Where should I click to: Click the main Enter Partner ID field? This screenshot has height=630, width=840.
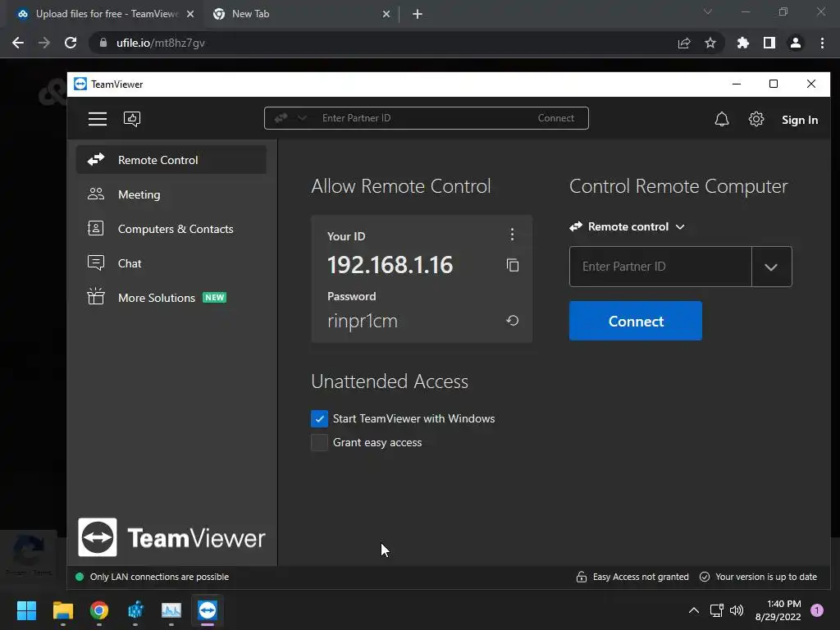point(660,267)
